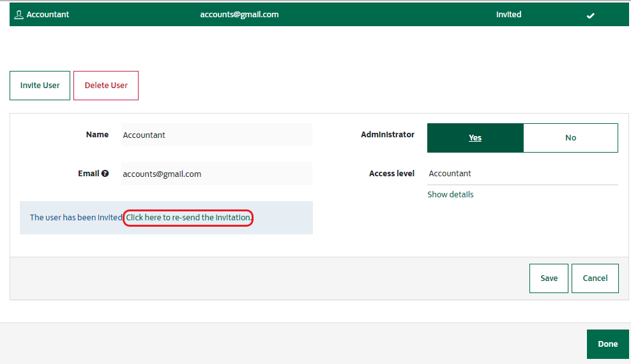Click the help question mark next to Email

click(x=105, y=174)
